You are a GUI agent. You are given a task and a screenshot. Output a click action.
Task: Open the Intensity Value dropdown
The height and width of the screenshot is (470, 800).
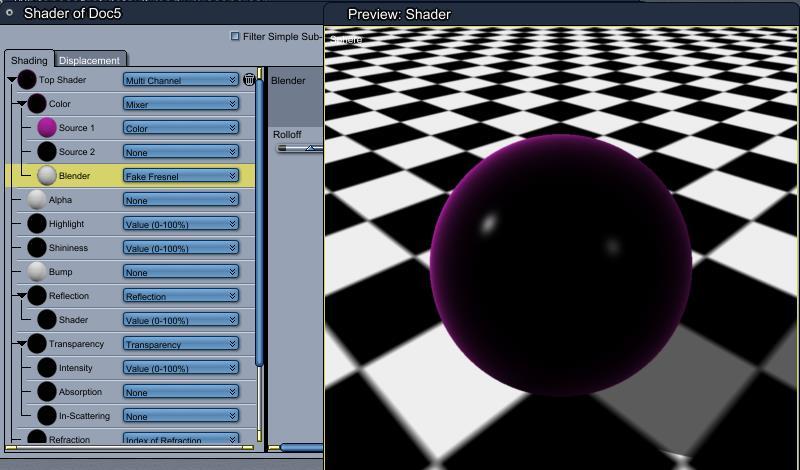pyautogui.click(x=181, y=368)
